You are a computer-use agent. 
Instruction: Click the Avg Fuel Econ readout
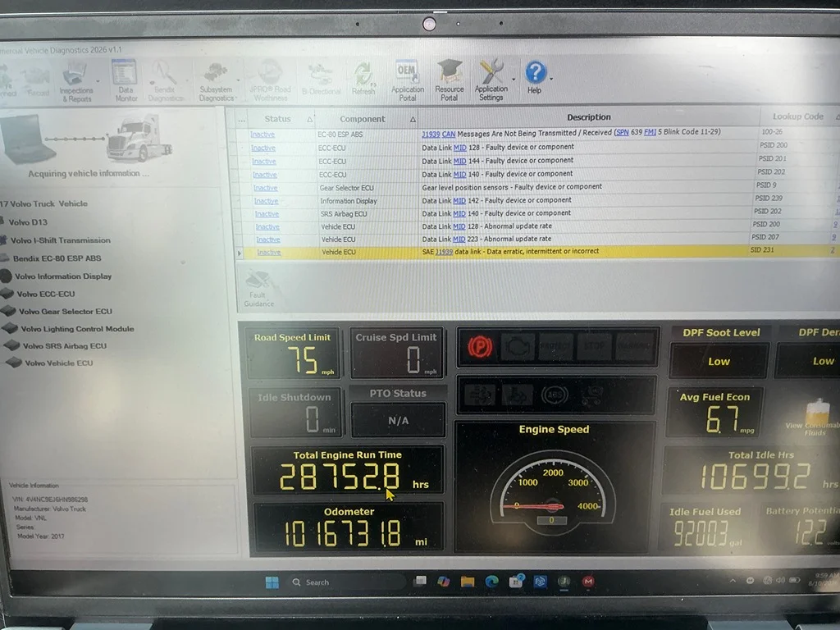(x=715, y=413)
